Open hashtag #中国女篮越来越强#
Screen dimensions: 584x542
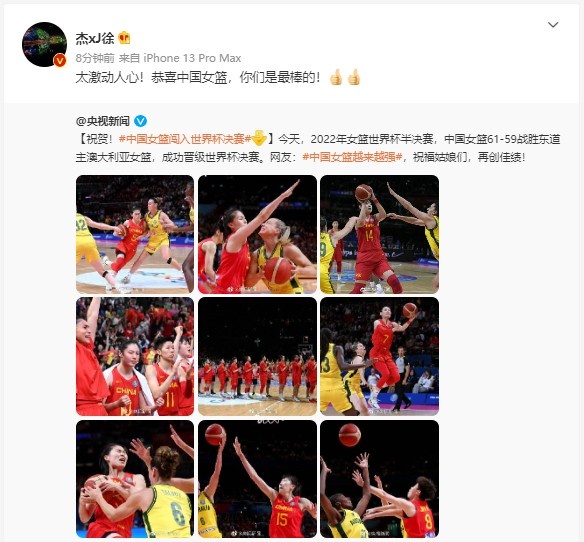click(x=352, y=157)
